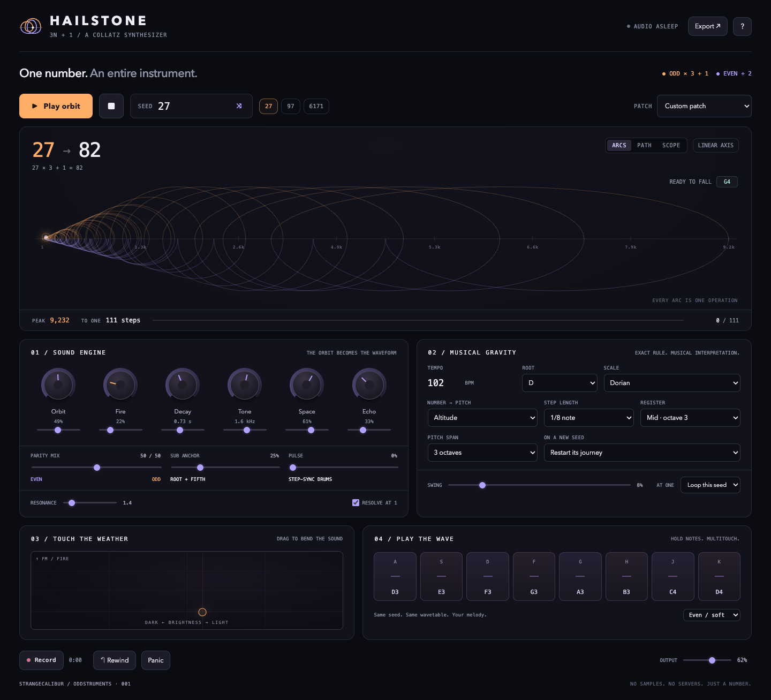Screen dimensions: 771x700
Task: Play the D4 key pad
Action: (x=719, y=576)
